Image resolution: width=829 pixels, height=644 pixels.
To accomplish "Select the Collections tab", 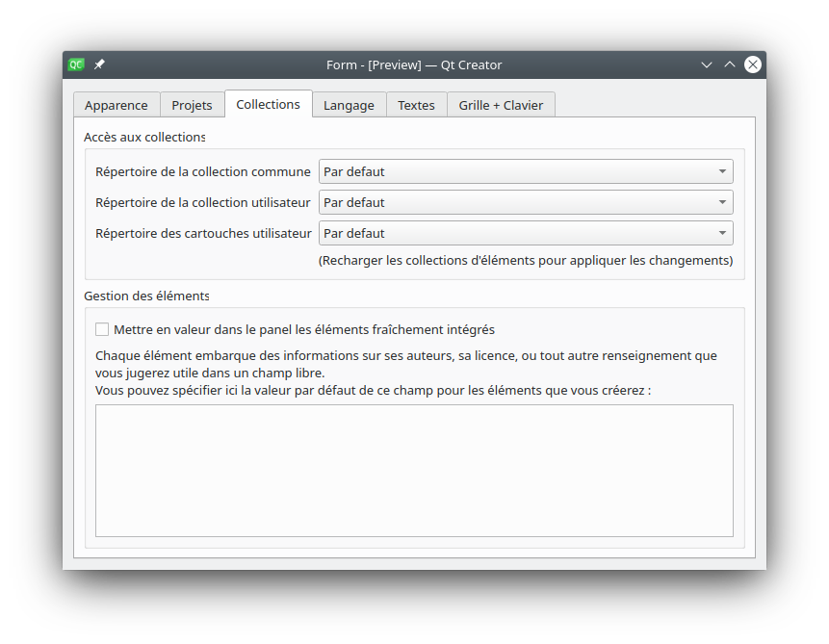I will click(x=268, y=104).
